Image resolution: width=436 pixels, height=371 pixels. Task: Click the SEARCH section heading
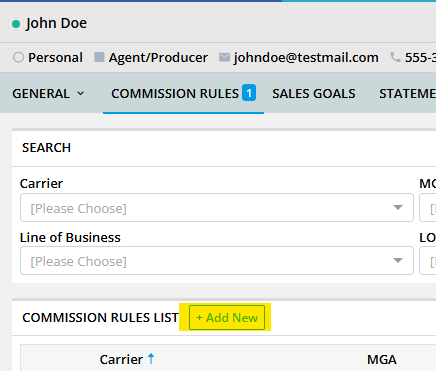point(46,147)
